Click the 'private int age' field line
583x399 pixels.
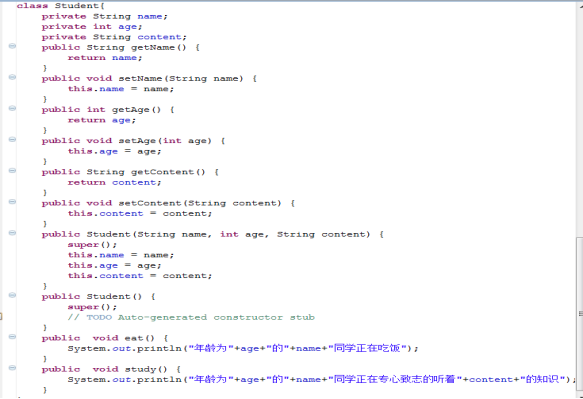[92, 27]
